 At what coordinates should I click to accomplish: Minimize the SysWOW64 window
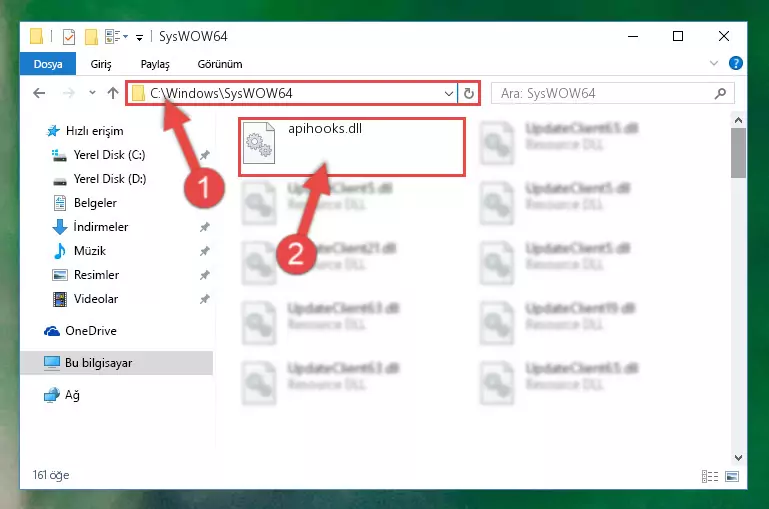point(633,36)
